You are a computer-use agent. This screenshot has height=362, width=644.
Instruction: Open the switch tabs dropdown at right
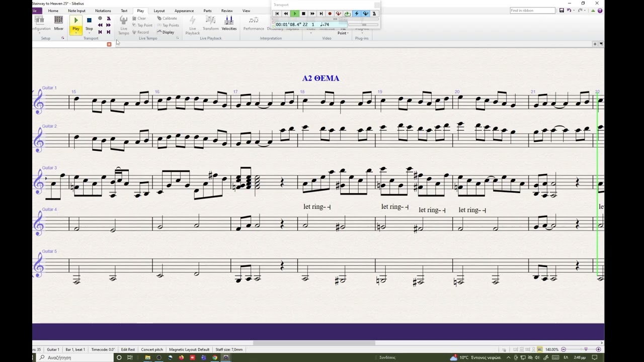[601, 44]
